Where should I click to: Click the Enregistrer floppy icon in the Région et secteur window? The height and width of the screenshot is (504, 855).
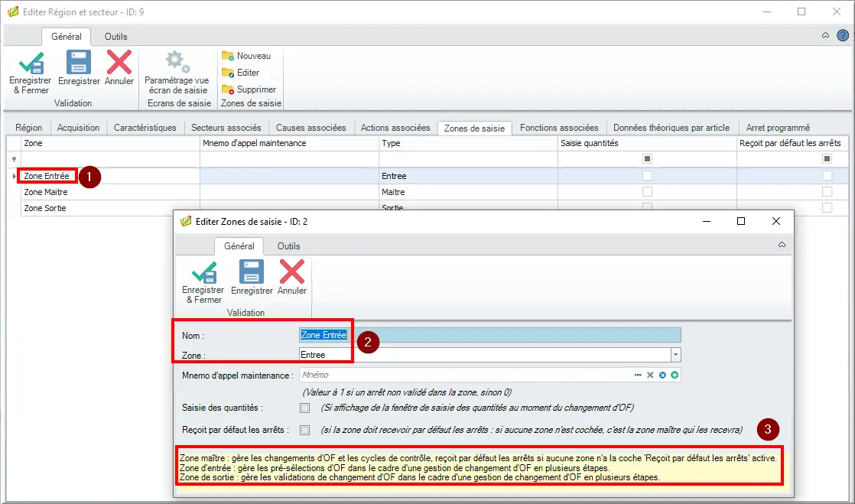point(79,62)
